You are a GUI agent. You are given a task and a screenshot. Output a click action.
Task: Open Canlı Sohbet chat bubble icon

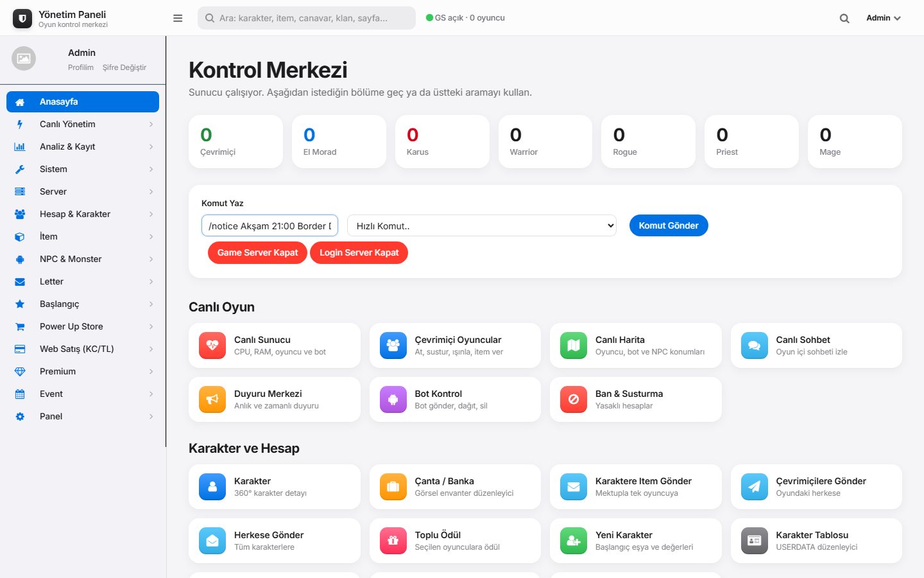(754, 345)
